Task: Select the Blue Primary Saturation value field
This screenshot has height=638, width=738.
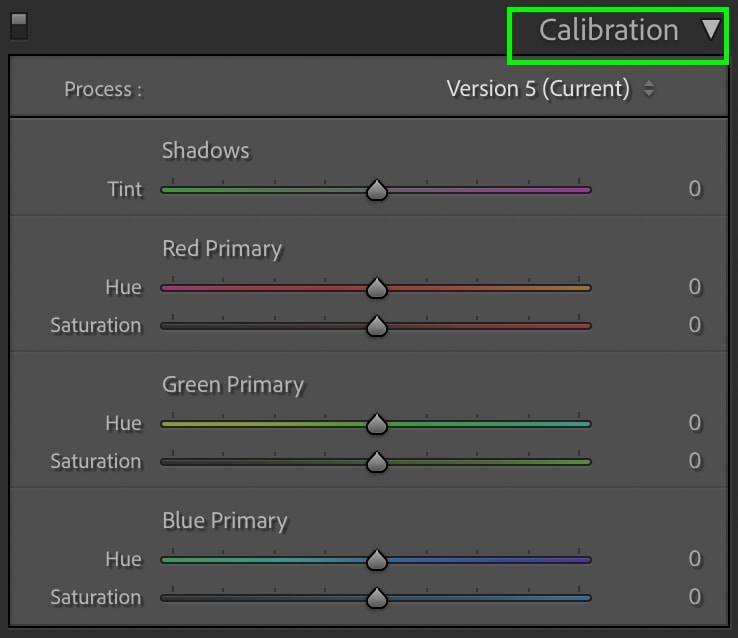Action: [x=695, y=597]
